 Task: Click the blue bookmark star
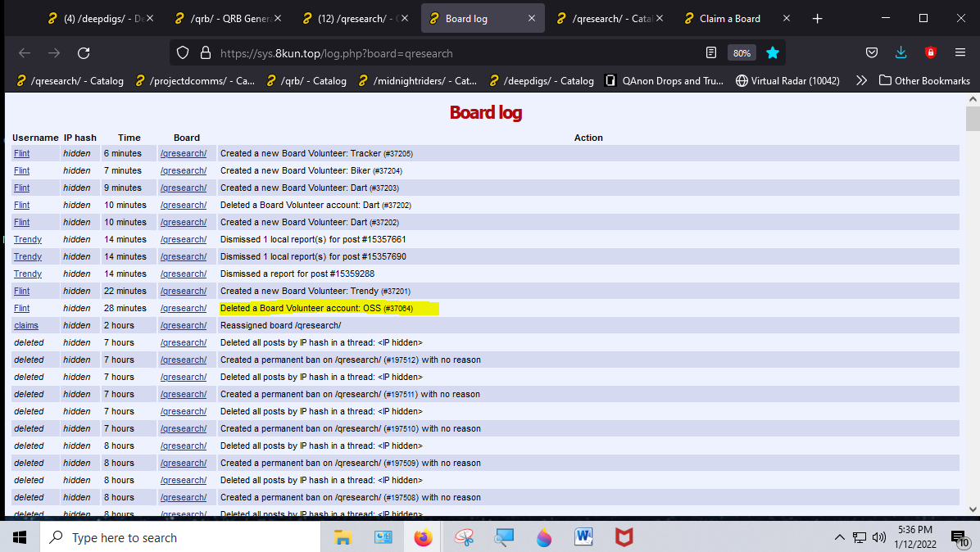click(773, 53)
